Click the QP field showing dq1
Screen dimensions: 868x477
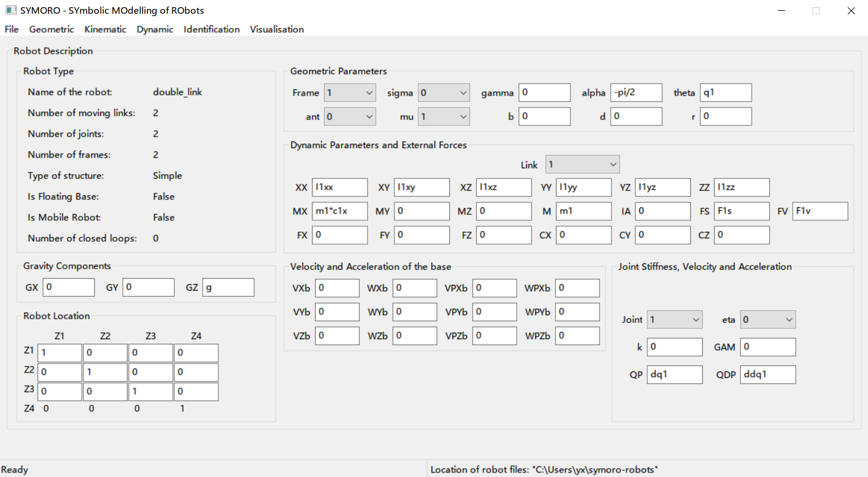pos(675,374)
